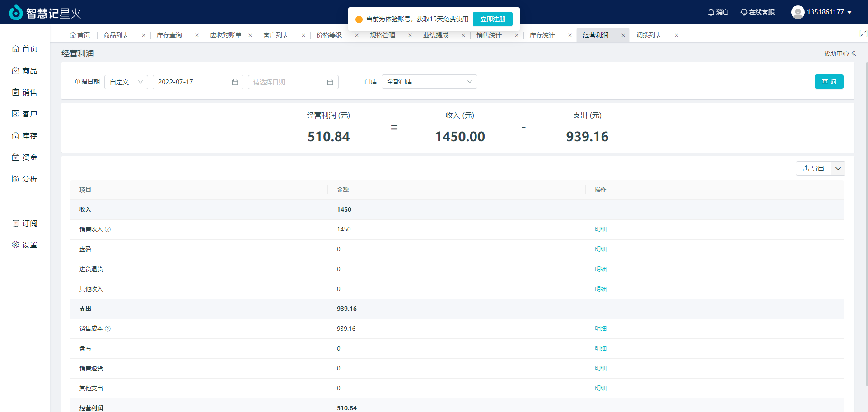Close the 库存统计 tab
The image size is (868, 412).
(x=570, y=35)
